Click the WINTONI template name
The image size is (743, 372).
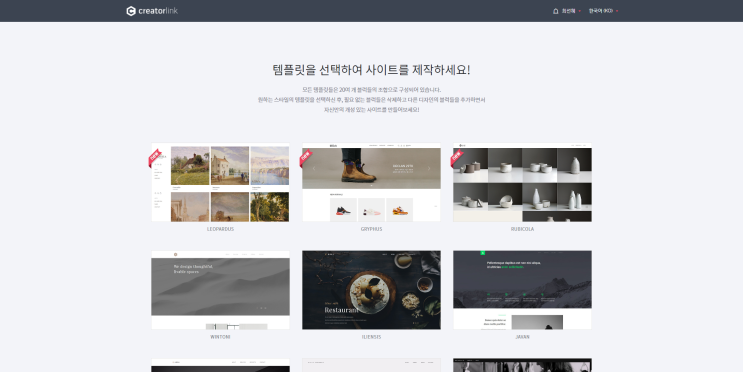tap(220, 337)
